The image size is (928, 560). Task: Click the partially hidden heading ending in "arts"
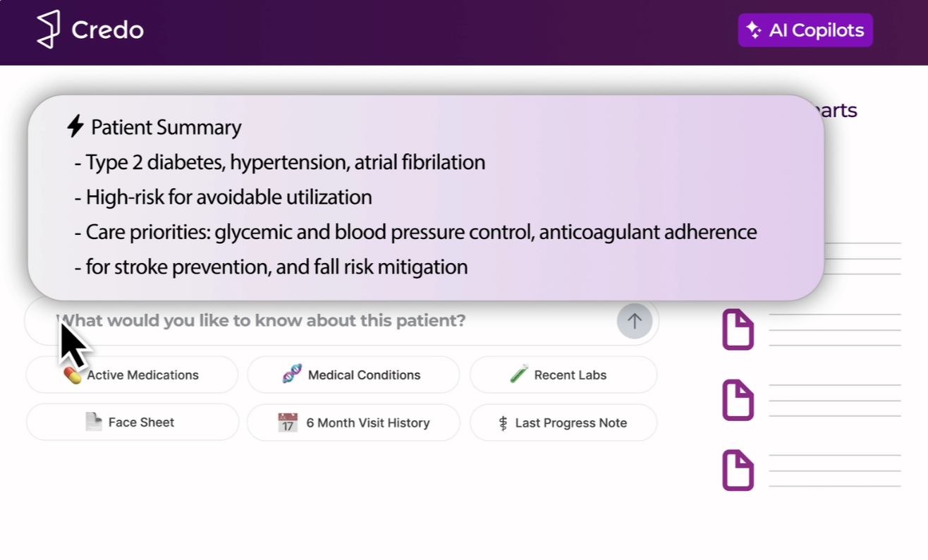click(x=841, y=111)
